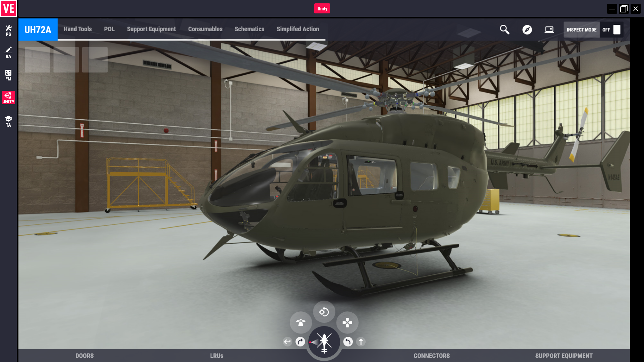Viewport: 644px width, 362px height.
Task: Click the Unity label button at top
Action: (x=322, y=9)
